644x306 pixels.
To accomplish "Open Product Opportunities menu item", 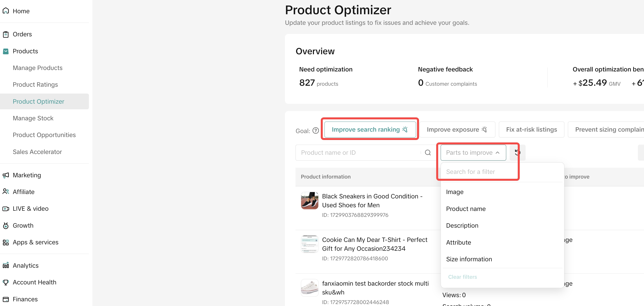I will click(x=44, y=135).
